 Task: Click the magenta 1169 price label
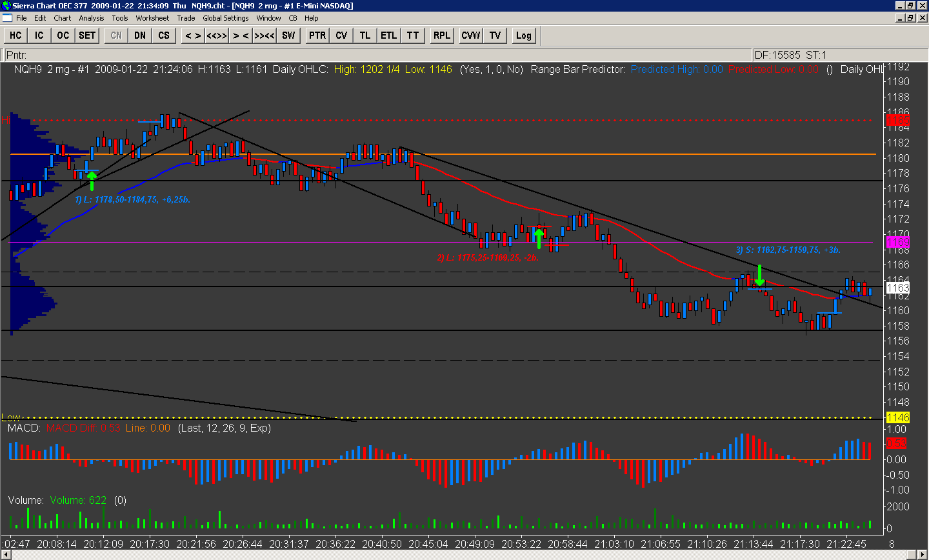tap(898, 242)
